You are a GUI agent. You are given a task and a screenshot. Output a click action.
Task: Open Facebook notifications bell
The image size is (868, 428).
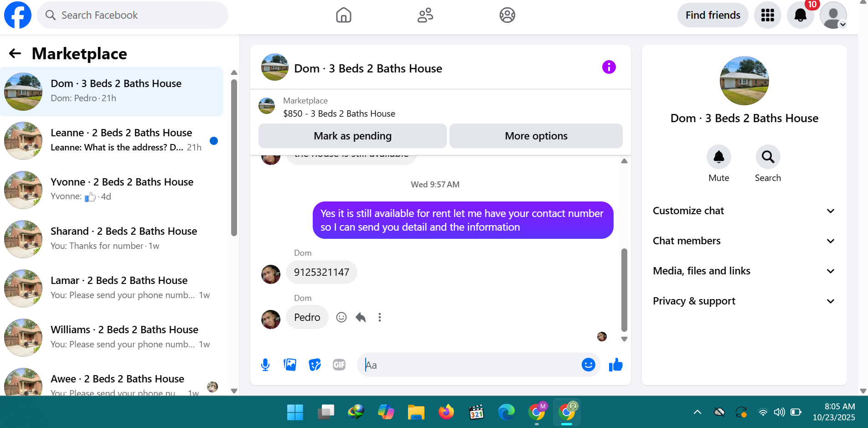(800, 15)
